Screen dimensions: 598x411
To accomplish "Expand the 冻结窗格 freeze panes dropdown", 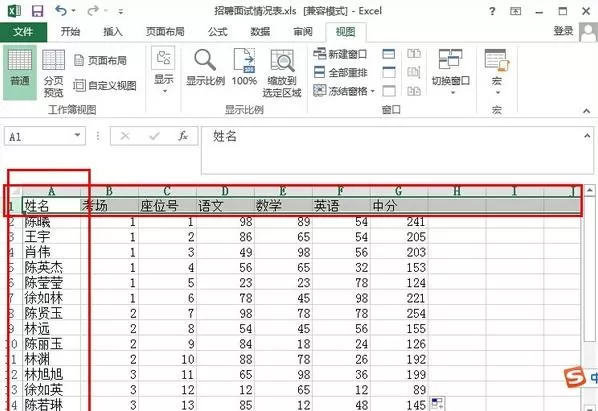I will [373, 92].
